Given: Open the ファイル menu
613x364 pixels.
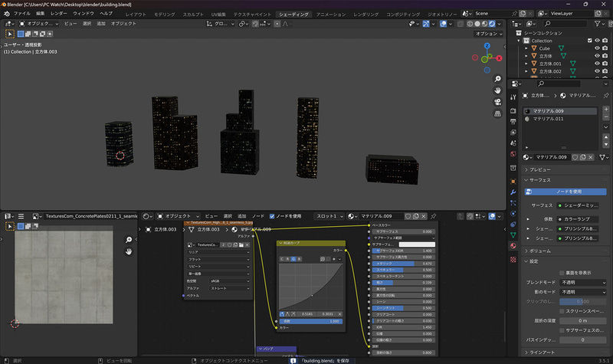Looking at the screenshot, I should (x=22, y=14).
